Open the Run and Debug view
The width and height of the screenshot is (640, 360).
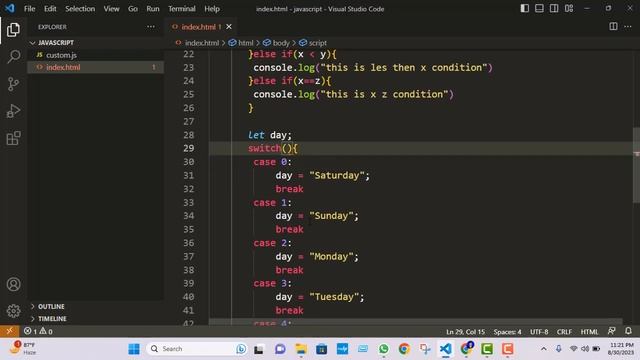coord(13,111)
